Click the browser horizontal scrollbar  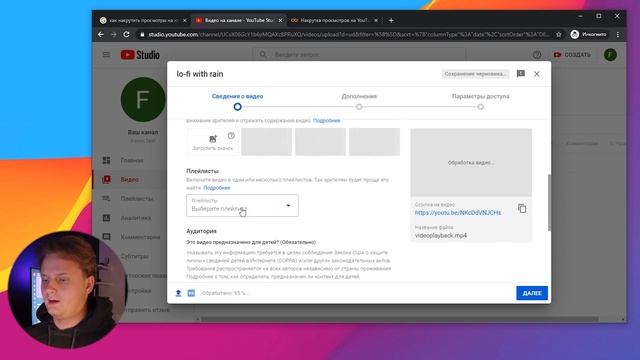pos(400,319)
